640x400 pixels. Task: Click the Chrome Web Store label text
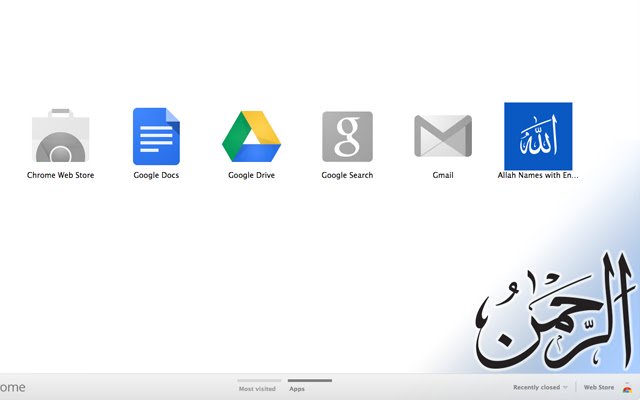(60, 175)
